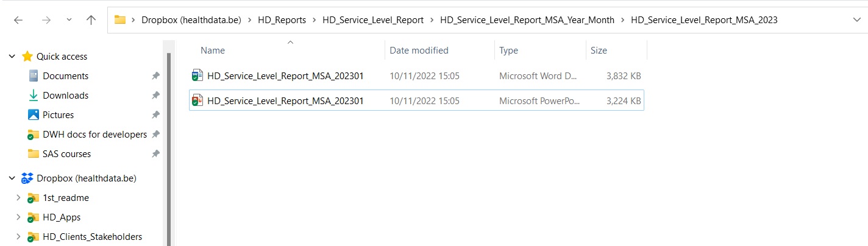Open the Recent locations dropdown chevron
Image resolution: width=868 pixels, height=246 pixels.
pyautogui.click(x=69, y=20)
